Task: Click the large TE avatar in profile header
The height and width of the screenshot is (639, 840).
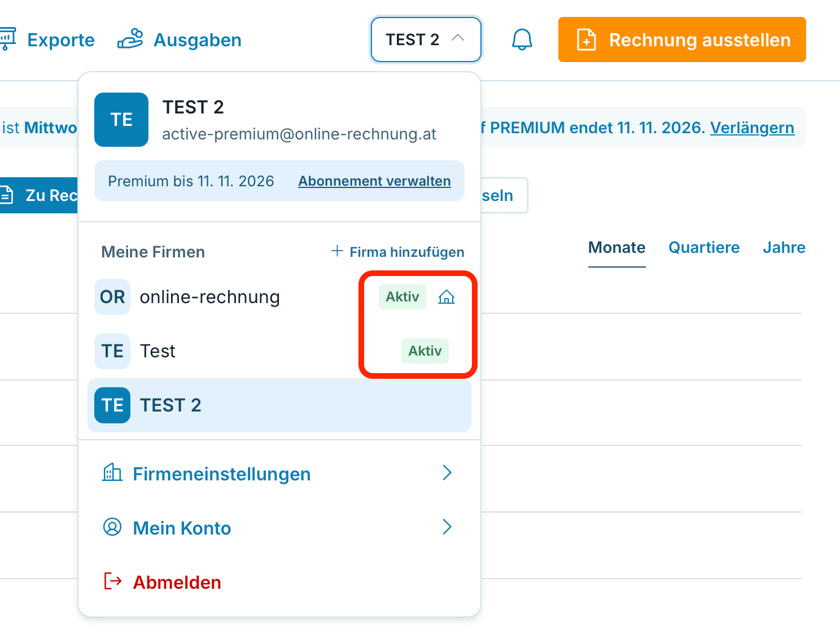Action: coord(121,120)
